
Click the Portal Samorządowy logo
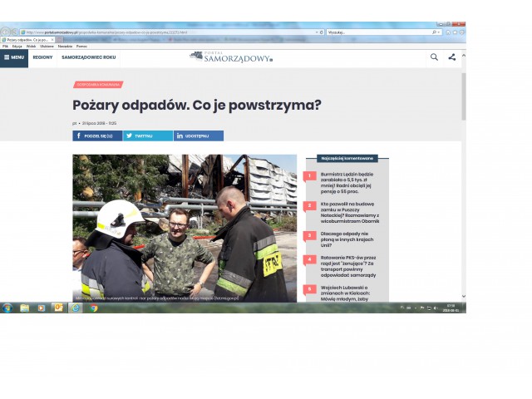click(230, 57)
